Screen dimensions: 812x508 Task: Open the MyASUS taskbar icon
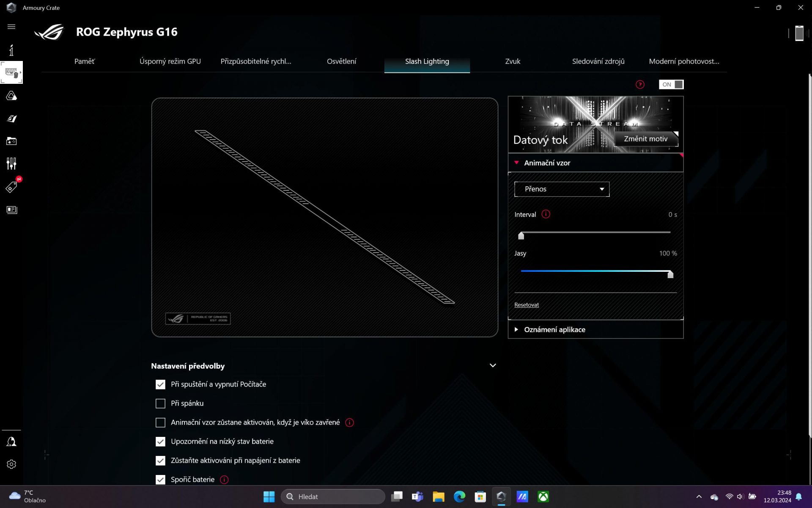[522, 497]
